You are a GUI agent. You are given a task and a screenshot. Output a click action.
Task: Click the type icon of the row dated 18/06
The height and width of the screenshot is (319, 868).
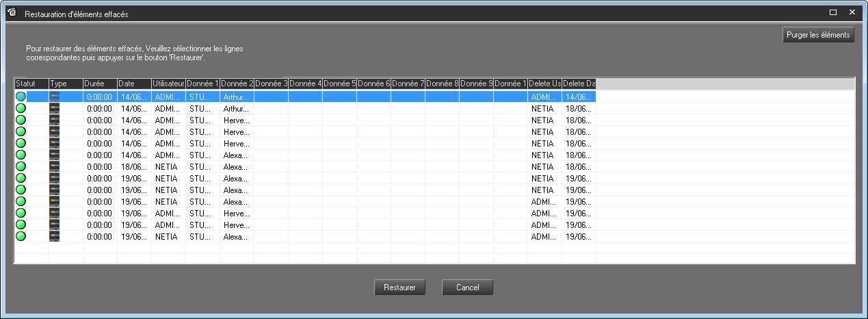(55, 166)
